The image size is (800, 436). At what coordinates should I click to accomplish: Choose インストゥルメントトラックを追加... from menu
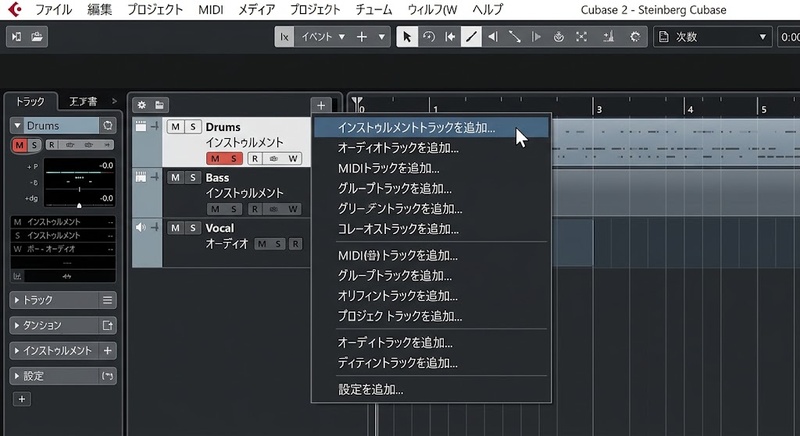(431, 127)
